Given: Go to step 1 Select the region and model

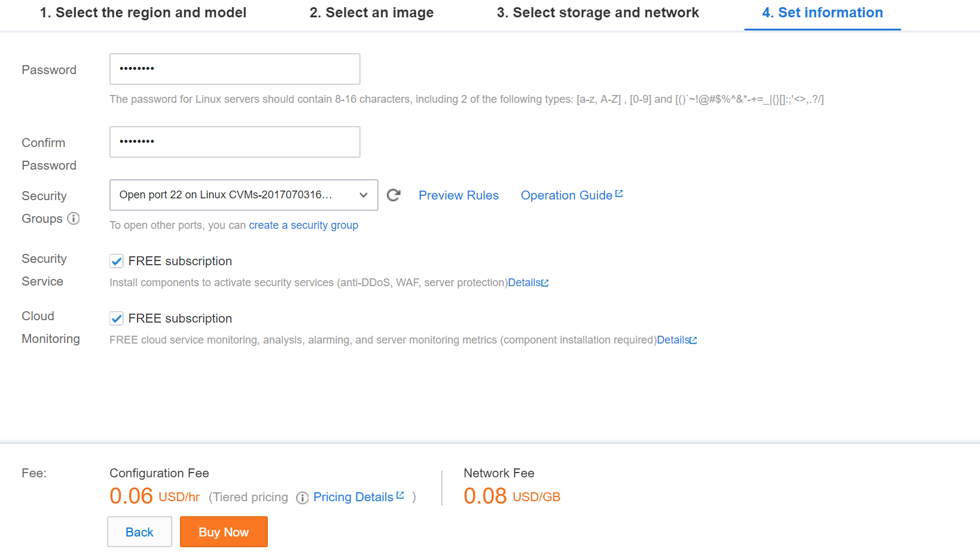Looking at the screenshot, I should click(x=143, y=13).
